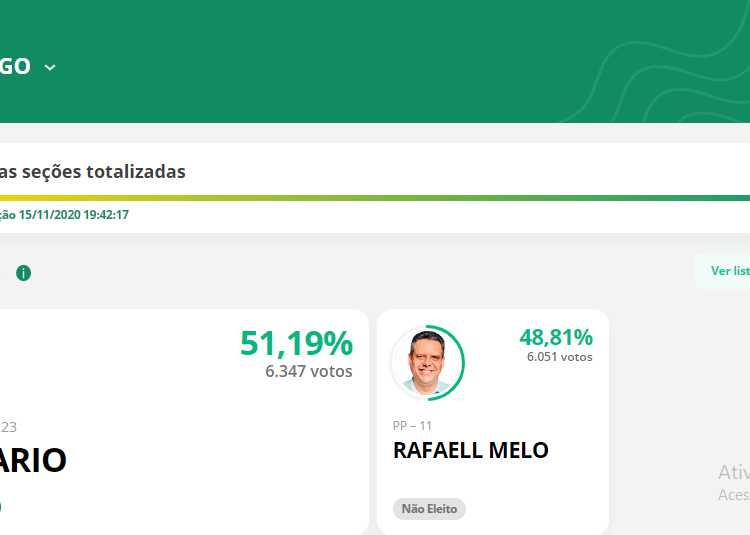Select the GO state label in header

[x=15, y=66]
